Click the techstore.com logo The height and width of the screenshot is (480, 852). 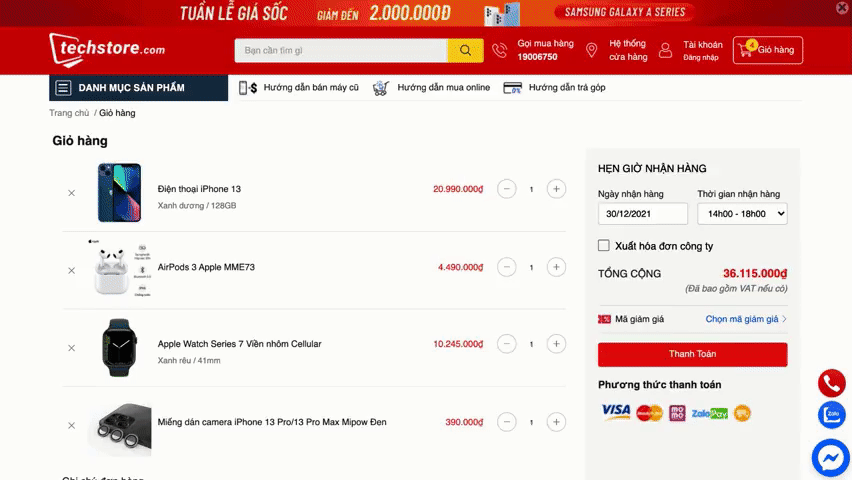coord(107,49)
